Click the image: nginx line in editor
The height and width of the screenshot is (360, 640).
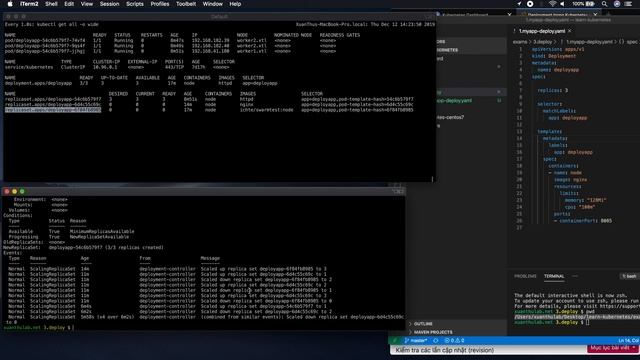pos(570,180)
